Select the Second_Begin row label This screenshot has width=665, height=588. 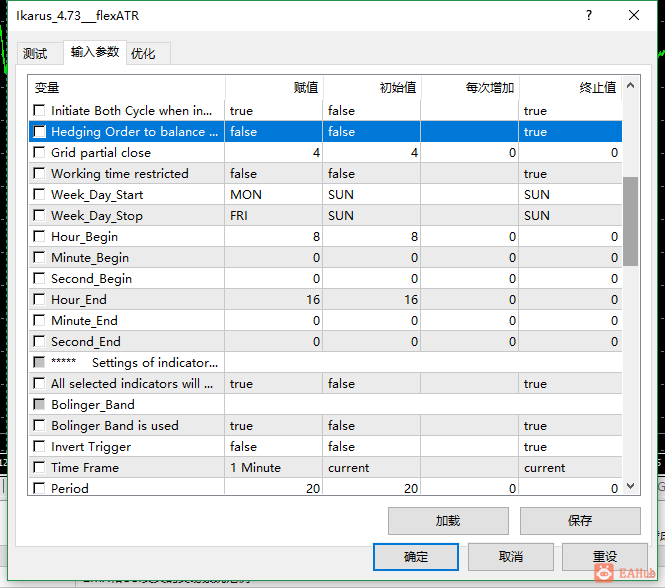tap(92, 279)
